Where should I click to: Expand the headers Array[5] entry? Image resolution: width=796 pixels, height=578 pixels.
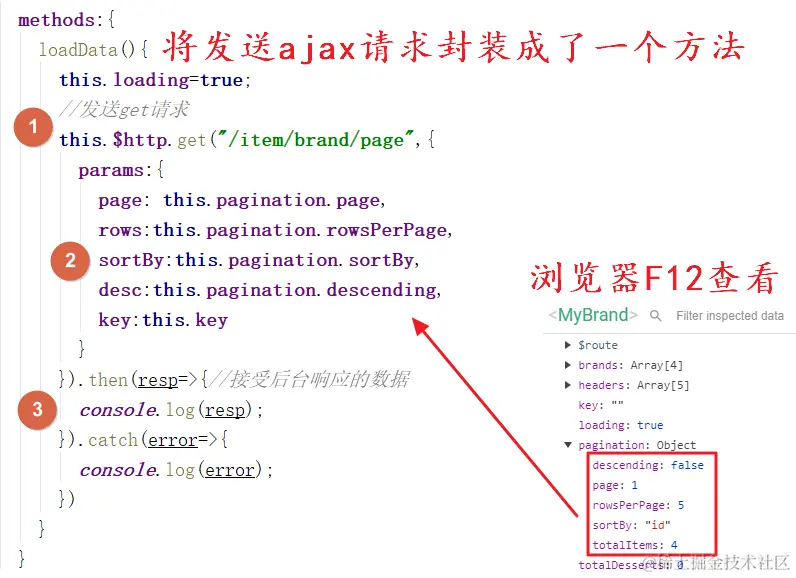click(x=568, y=385)
